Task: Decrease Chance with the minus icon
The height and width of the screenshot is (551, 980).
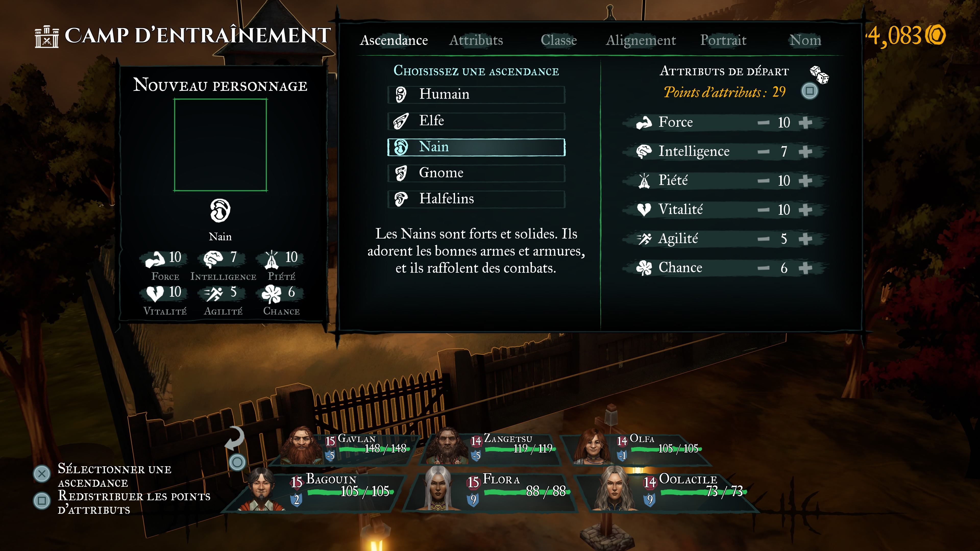Action: pyautogui.click(x=763, y=268)
